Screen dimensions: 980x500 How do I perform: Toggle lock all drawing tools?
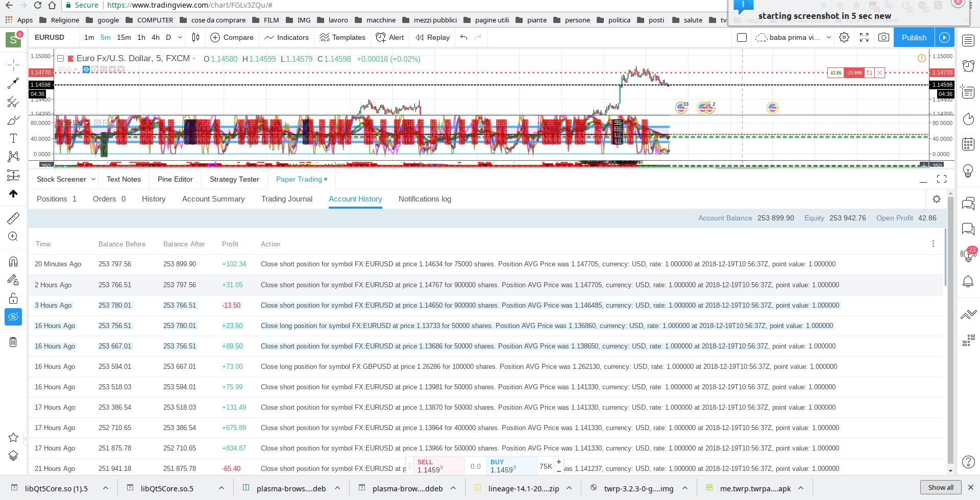(13, 298)
